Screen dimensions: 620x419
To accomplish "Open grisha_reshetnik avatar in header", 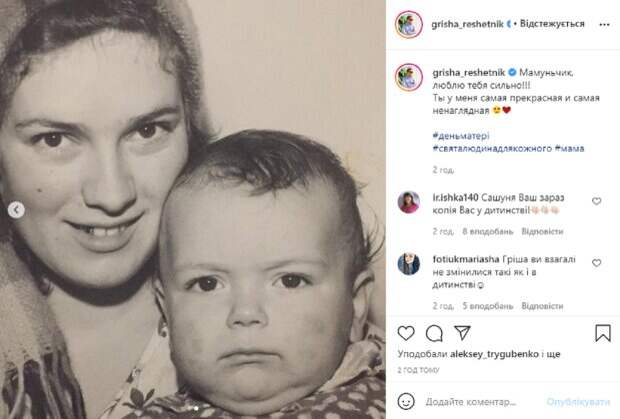I will click(x=409, y=24).
